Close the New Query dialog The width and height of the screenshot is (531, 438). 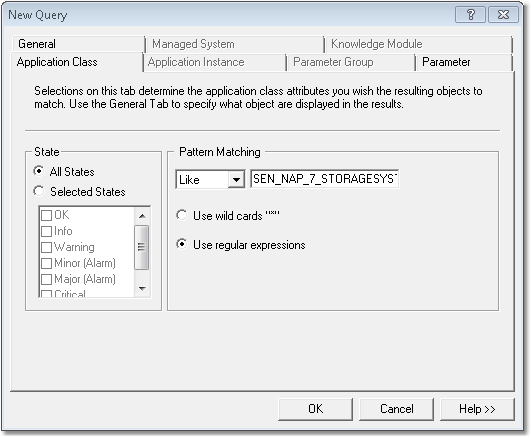click(503, 15)
